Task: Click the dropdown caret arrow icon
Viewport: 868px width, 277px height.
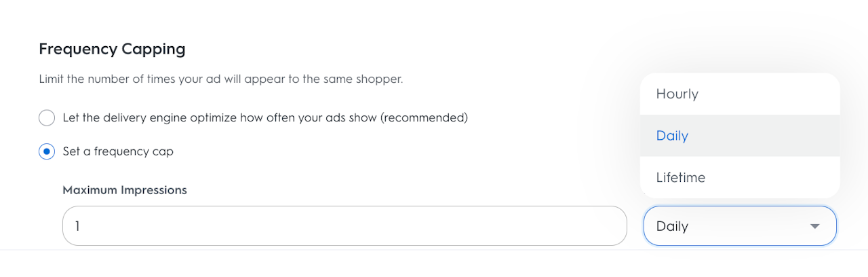Action: [x=815, y=226]
